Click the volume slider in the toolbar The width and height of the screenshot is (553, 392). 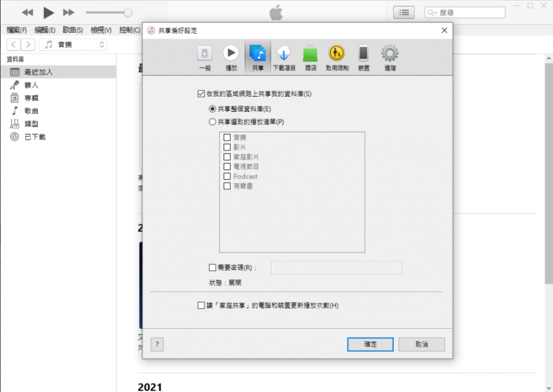coord(109,13)
